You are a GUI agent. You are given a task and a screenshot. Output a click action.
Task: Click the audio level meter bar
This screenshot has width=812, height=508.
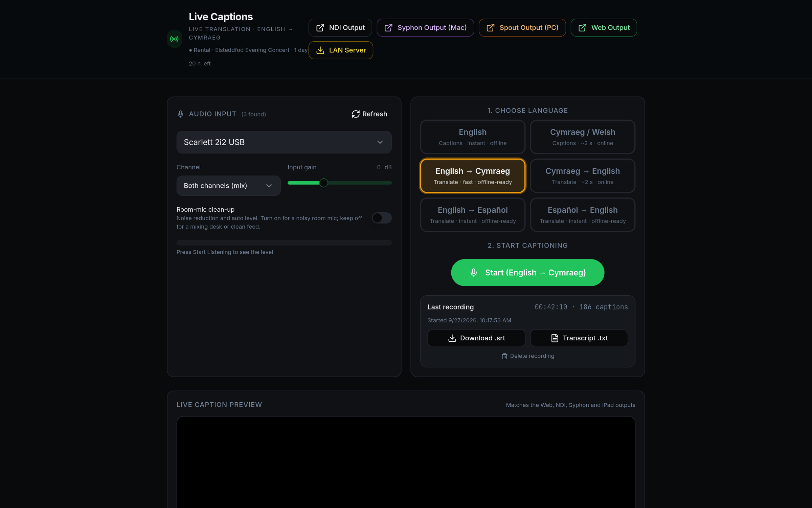[284, 242]
